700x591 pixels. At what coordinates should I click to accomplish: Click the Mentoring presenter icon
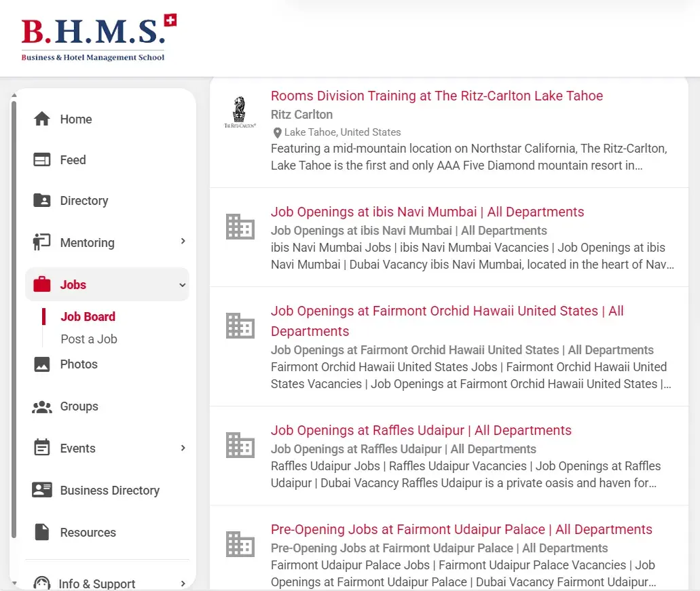click(x=42, y=242)
